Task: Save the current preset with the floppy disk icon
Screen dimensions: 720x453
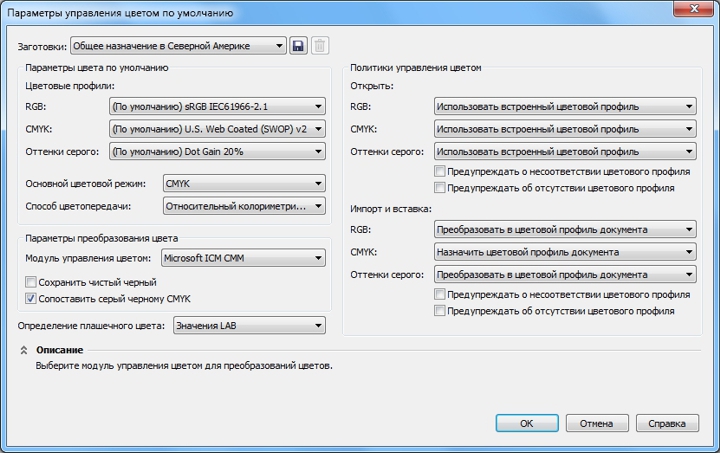Action: pyautogui.click(x=298, y=45)
